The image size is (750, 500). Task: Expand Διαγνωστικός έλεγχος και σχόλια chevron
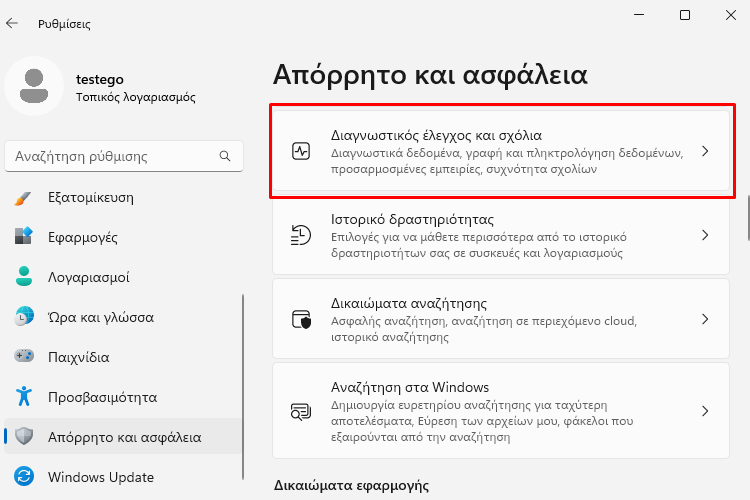tap(705, 151)
